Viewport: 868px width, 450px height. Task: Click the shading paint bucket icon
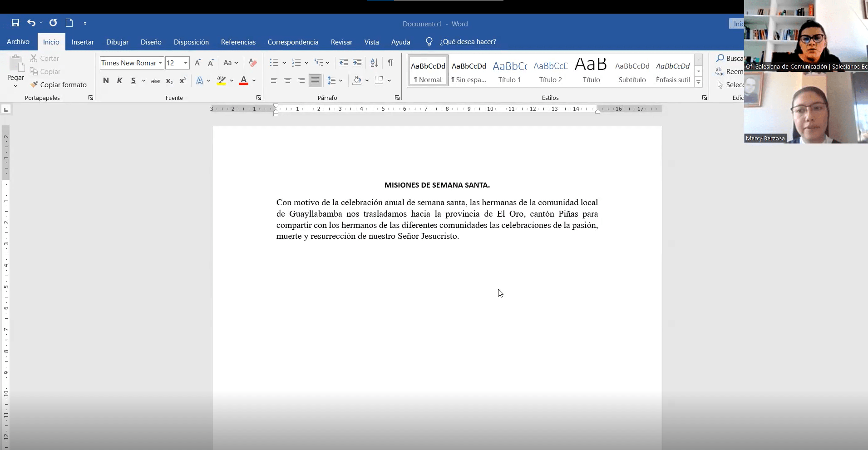coord(357,80)
